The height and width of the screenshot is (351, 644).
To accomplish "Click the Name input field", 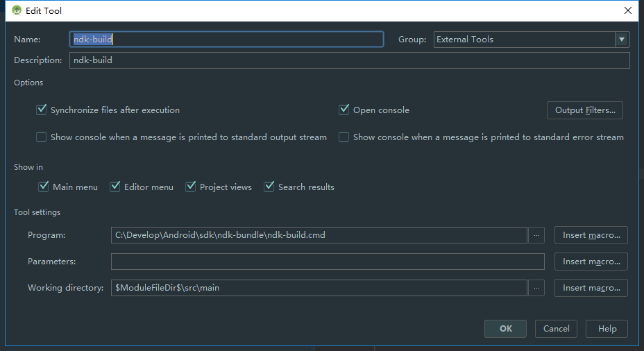I will 226,39.
